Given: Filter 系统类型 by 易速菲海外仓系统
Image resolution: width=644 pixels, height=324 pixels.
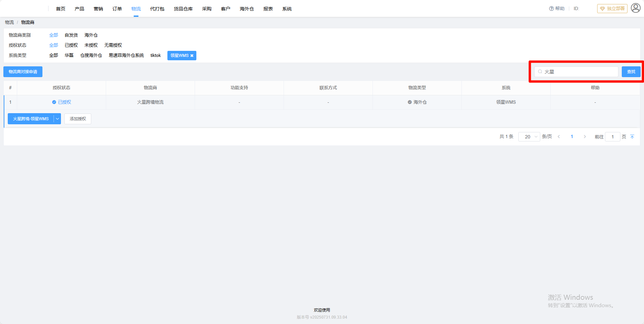Looking at the screenshot, I should pos(126,55).
